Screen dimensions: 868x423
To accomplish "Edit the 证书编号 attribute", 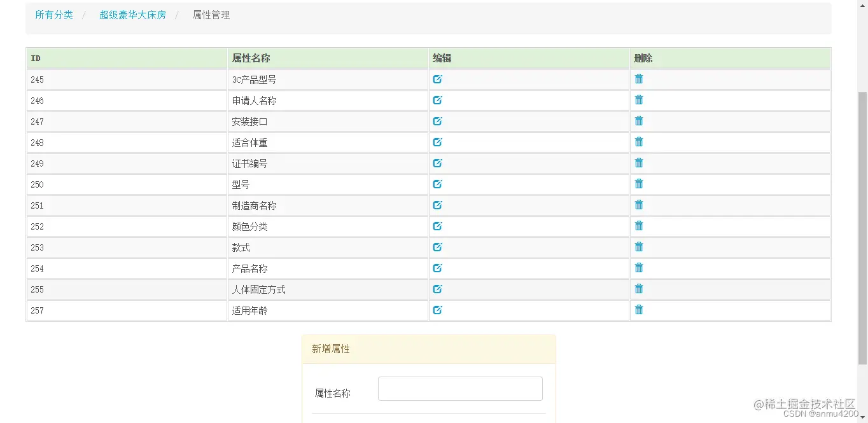I will pyautogui.click(x=437, y=163).
